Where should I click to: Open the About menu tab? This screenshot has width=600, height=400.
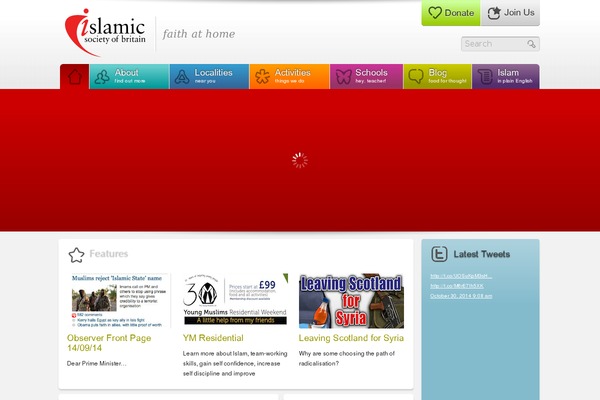pos(129,77)
